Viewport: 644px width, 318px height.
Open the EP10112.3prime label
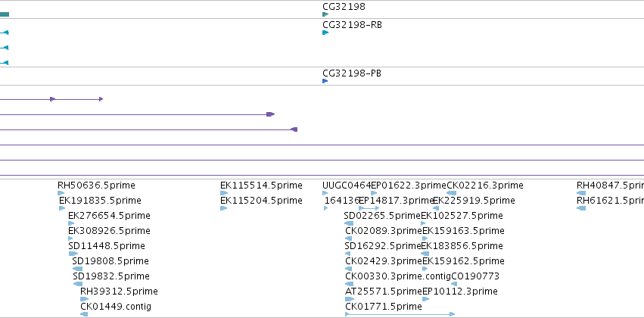[x=460, y=291]
